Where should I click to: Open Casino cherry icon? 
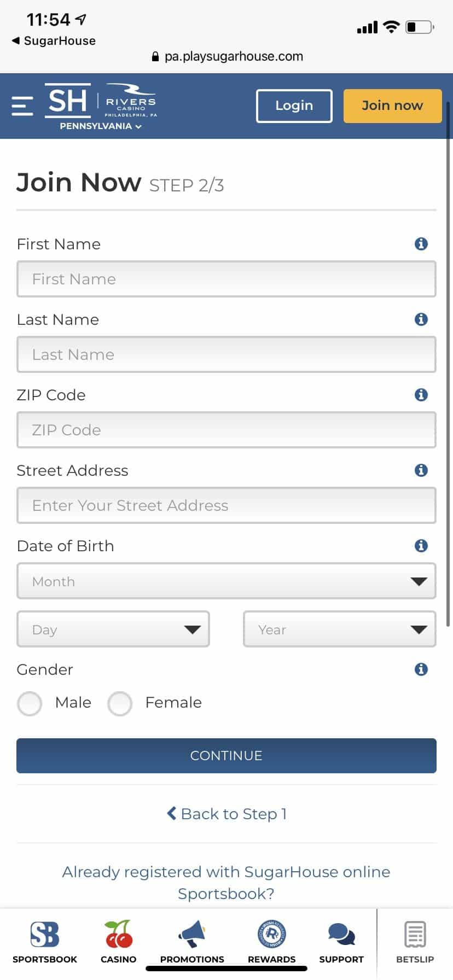pyautogui.click(x=118, y=935)
